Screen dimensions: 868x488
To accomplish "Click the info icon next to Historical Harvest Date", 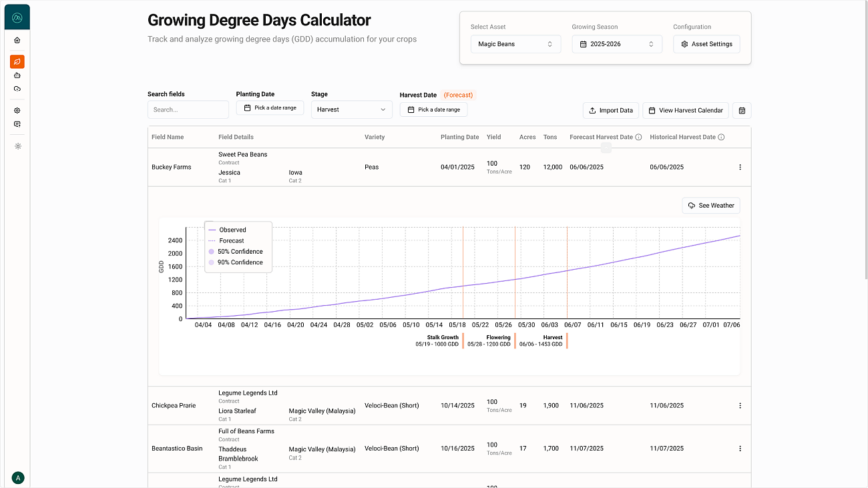I will [x=721, y=137].
